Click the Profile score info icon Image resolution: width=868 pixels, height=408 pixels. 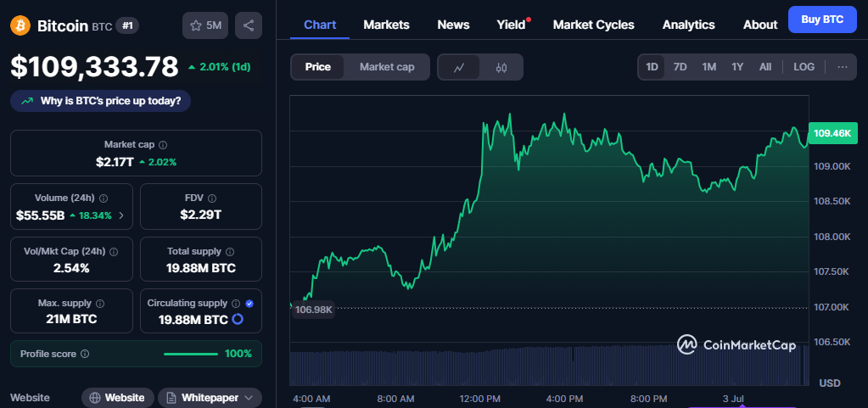[85, 354]
